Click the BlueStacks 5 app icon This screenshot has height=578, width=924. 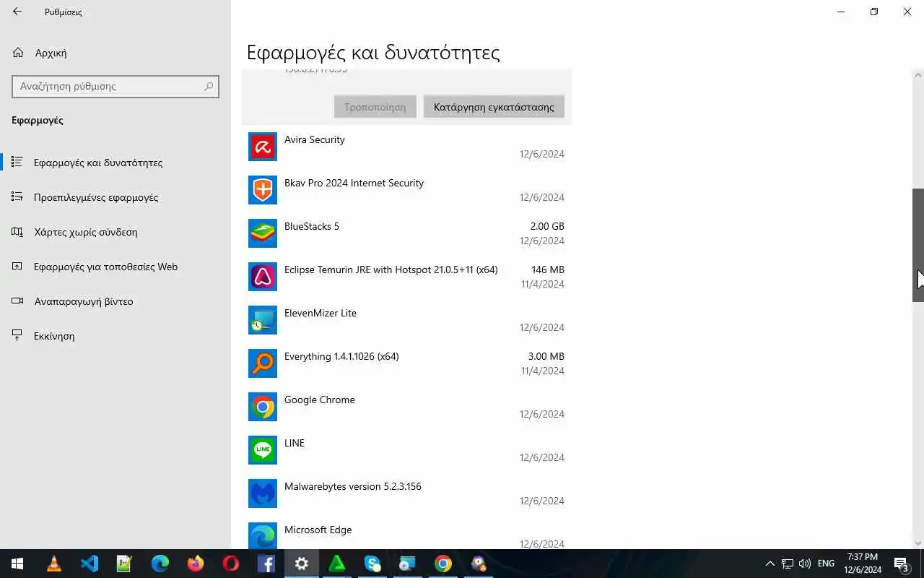263,233
